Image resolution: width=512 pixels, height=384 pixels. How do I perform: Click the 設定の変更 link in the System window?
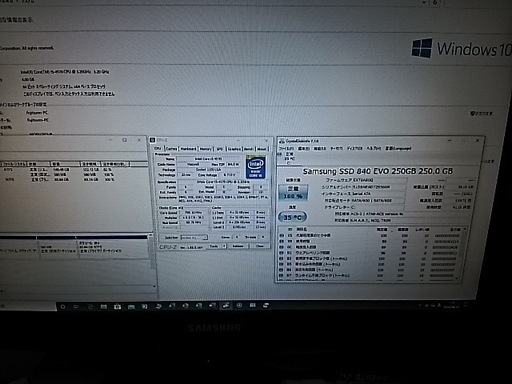482,114
